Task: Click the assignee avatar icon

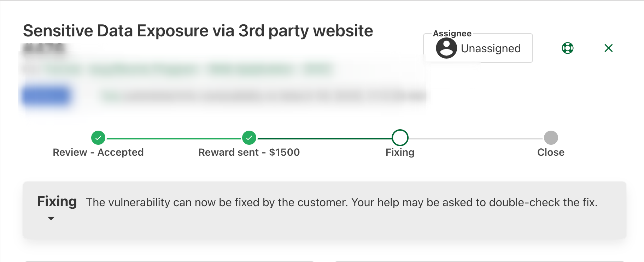Action: pyautogui.click(x=446, y=48)
